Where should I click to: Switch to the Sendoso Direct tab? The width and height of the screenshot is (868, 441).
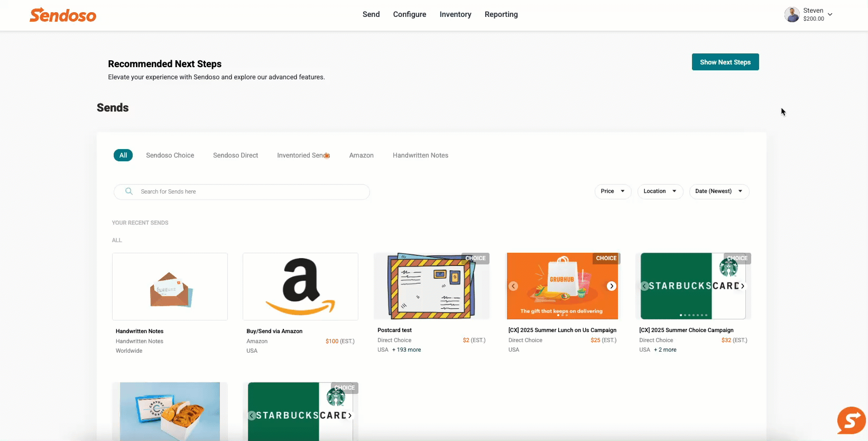(236, 155)
